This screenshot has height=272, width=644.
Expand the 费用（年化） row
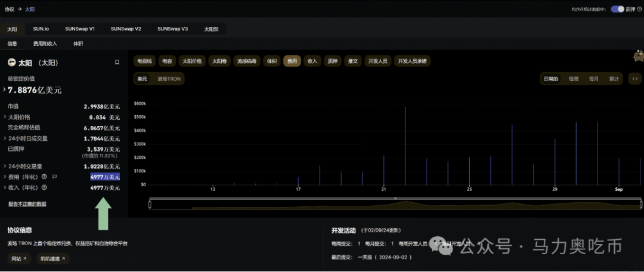click(x=5, y=177)
